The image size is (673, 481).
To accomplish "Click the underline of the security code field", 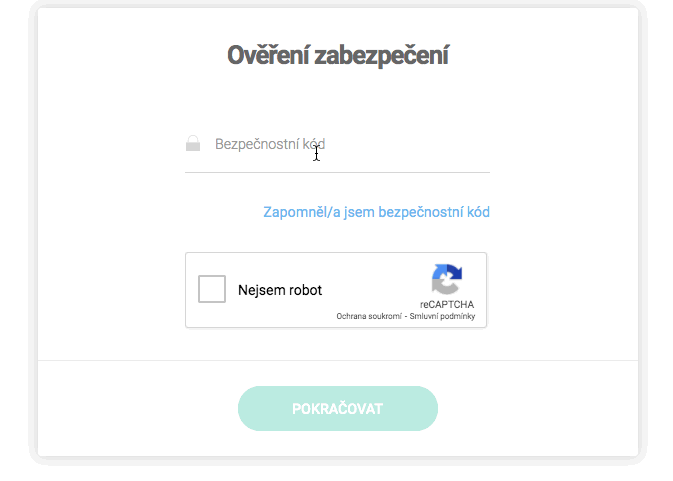I will pos(337,172).
